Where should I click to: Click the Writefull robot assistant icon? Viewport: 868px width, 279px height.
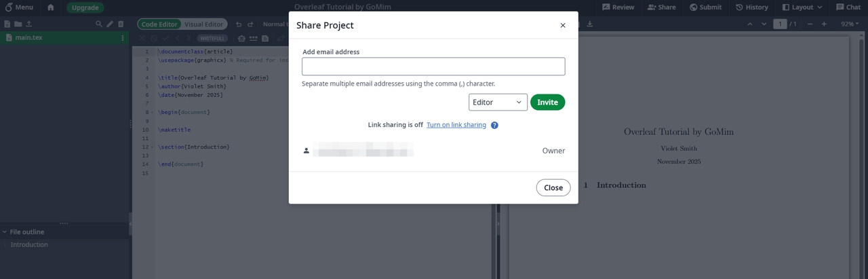click(x=241, y=39)
